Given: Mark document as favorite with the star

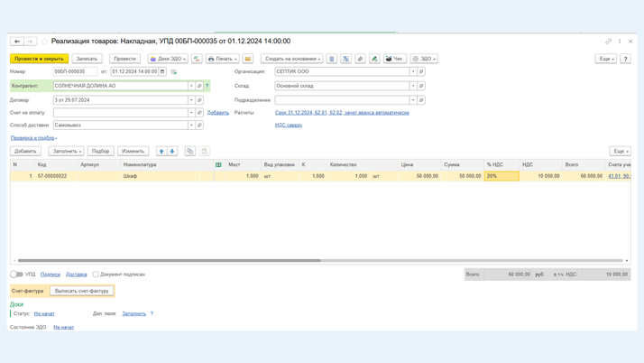Looking at the screenshot, I should [45, 42].
